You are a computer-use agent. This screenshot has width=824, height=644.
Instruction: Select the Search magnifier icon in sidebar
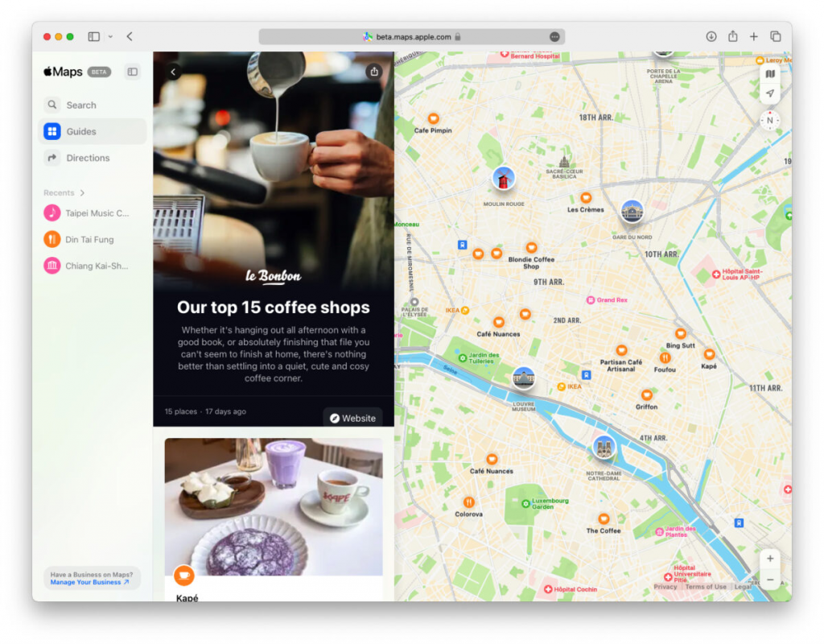coord(51,105)
